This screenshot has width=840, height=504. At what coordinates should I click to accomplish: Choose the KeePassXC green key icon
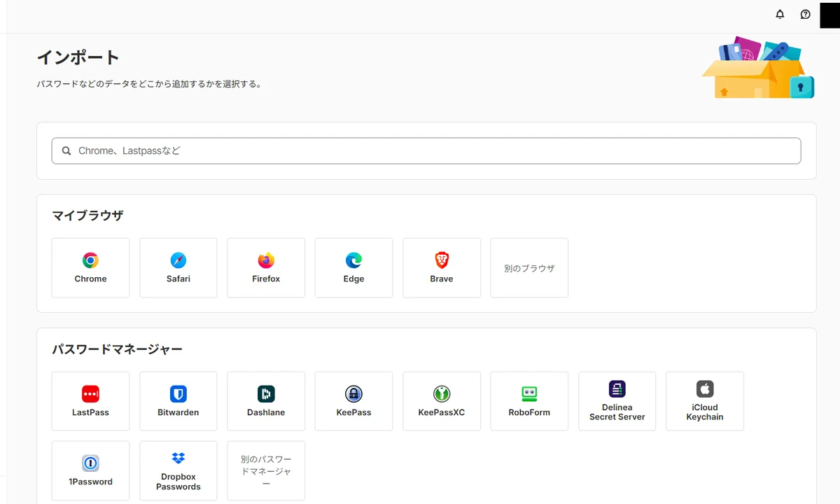click(442, 394)
